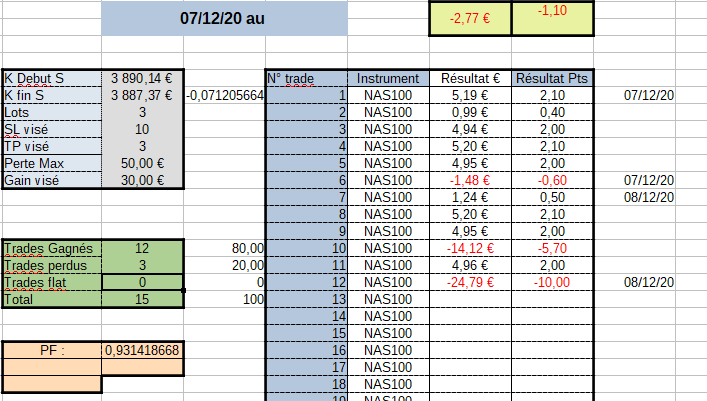Screen dimensions: 707x401
Task: Select the 'Résultat Pts' column header
Action: (x=552, y=78)
